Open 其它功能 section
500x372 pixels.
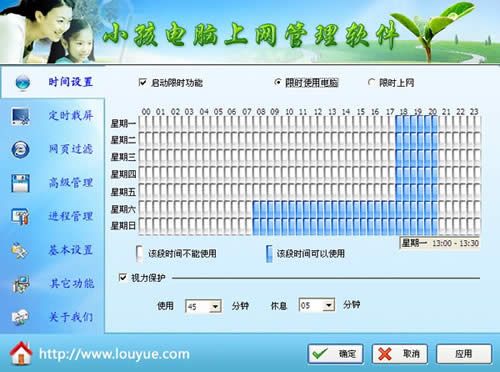coord(71,284)
